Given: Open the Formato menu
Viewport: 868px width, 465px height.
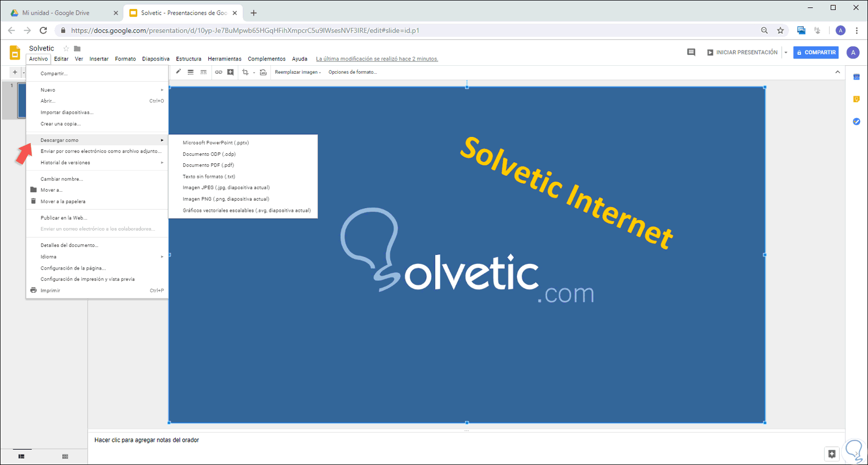Looking at the screenshot, I should pos(125,59).
